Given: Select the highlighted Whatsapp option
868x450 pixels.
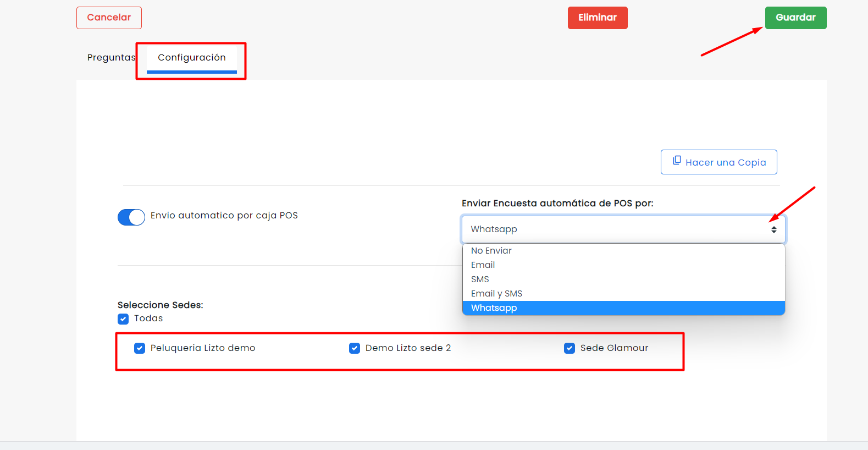Looking at the screenshot, I should [x=623, y=308].
